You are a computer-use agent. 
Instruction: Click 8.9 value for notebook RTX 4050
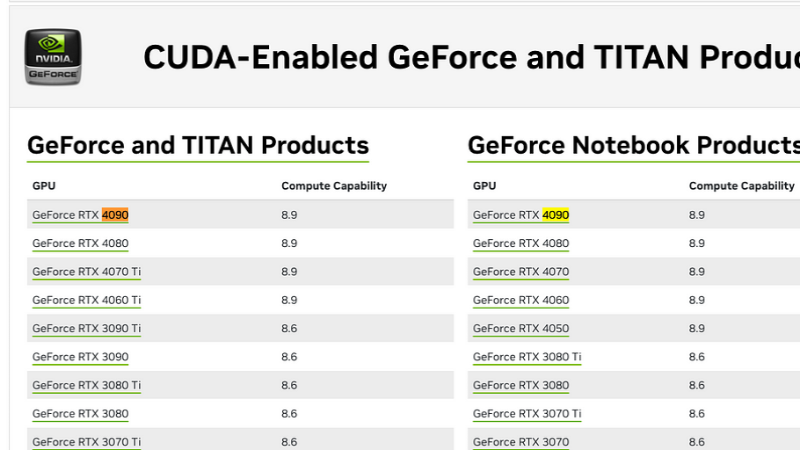(697, 329)
